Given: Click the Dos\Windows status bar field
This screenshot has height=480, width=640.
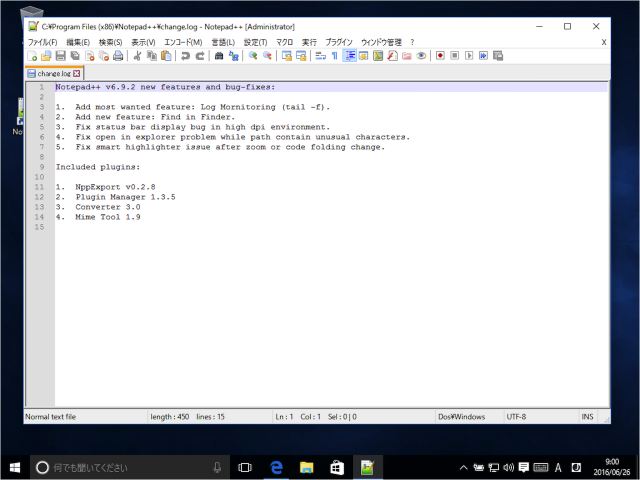Looking at the screenshot, I should pyautogui.click(x=469, y=417).
